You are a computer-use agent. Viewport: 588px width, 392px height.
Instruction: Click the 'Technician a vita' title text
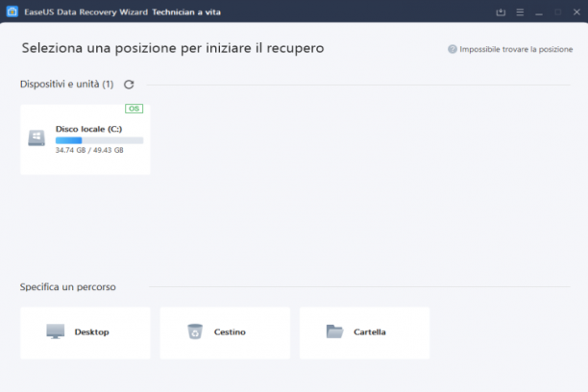point(186,12)
